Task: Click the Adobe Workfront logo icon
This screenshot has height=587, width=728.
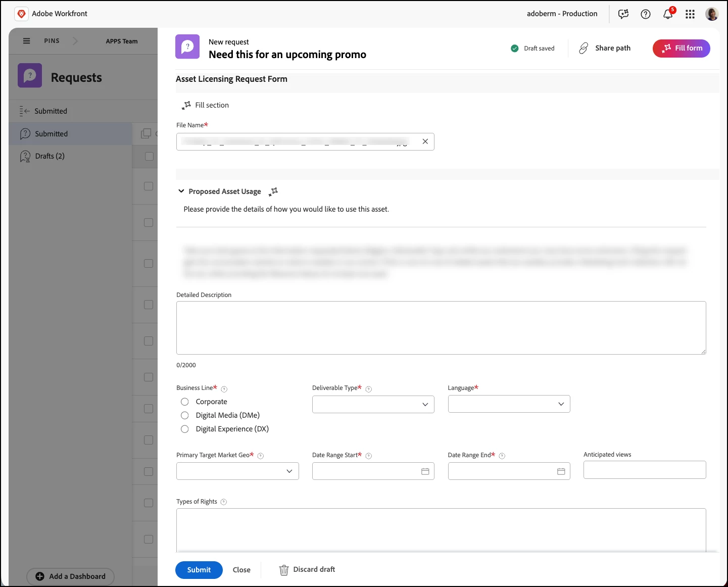Action: pyautogui.click(x=21, y=14)
